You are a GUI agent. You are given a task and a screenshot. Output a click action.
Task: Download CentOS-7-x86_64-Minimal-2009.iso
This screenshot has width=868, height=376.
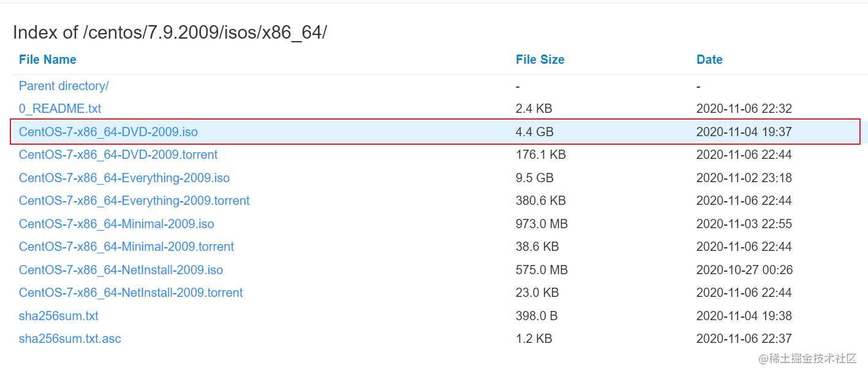116,224
